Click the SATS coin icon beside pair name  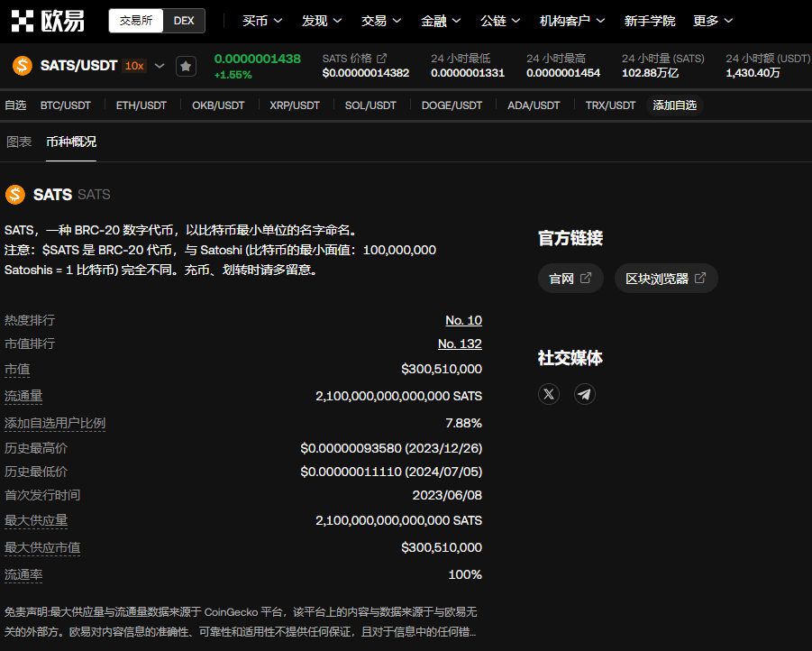pos(23,66)
